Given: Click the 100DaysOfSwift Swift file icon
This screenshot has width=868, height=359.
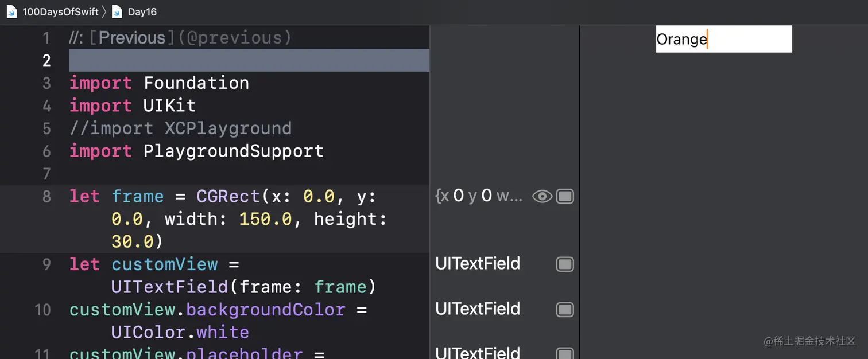Looking at the screenshot, I should 11,11.
